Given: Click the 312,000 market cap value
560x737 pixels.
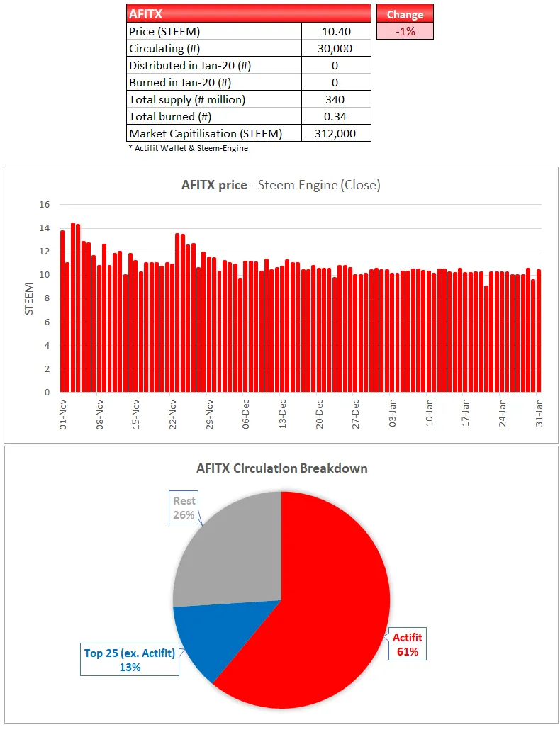Looking at the screenshot, I should coord(335,133).
